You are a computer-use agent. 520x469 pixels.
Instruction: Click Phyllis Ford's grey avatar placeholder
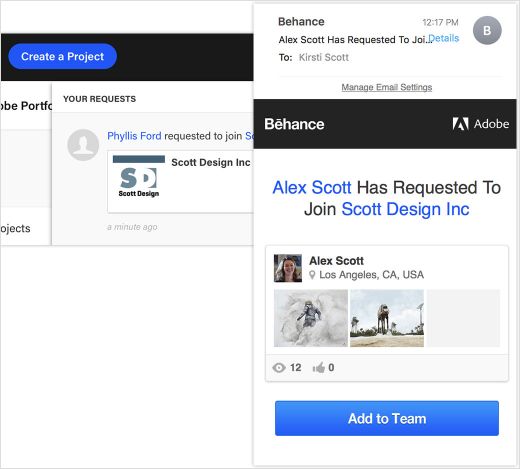(x=83, y=145)
